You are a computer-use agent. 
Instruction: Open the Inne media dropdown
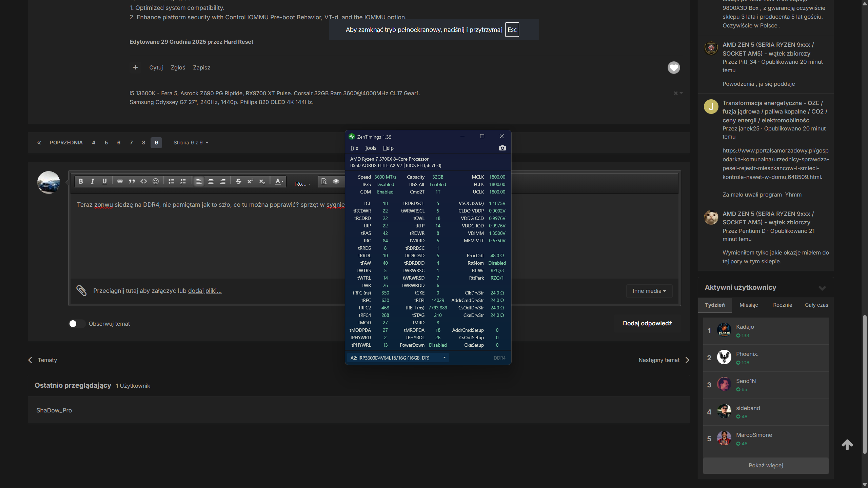click(x=649, y=291)
